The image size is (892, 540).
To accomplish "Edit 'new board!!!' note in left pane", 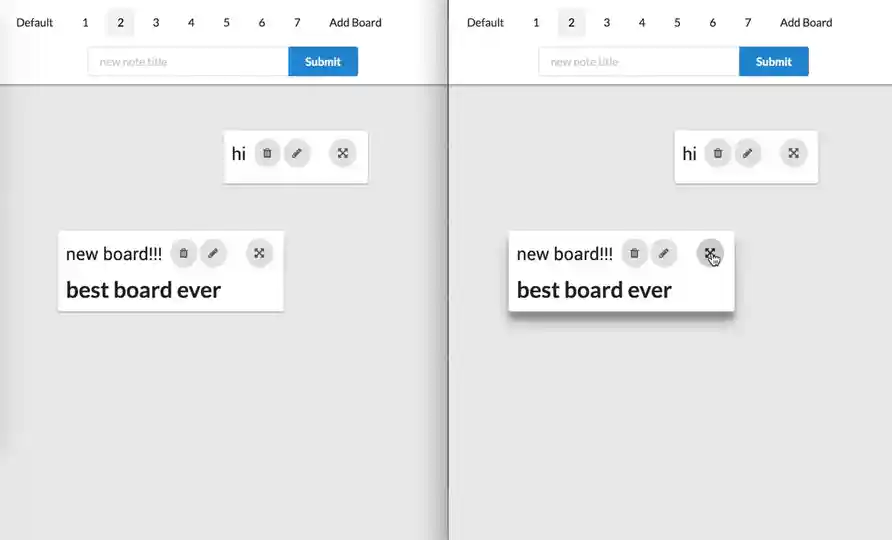I will [x=213, y=253].
